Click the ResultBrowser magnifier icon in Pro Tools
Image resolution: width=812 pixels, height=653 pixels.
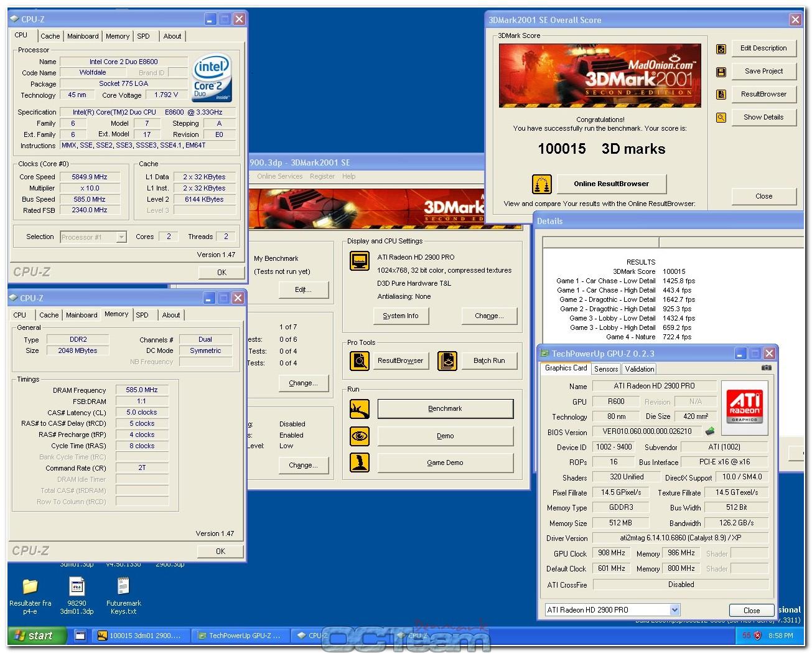[x=360, y=360]
